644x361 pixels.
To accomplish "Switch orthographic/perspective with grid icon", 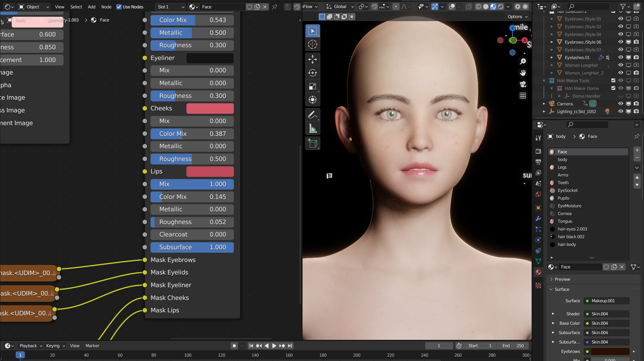I will [523, 96].
